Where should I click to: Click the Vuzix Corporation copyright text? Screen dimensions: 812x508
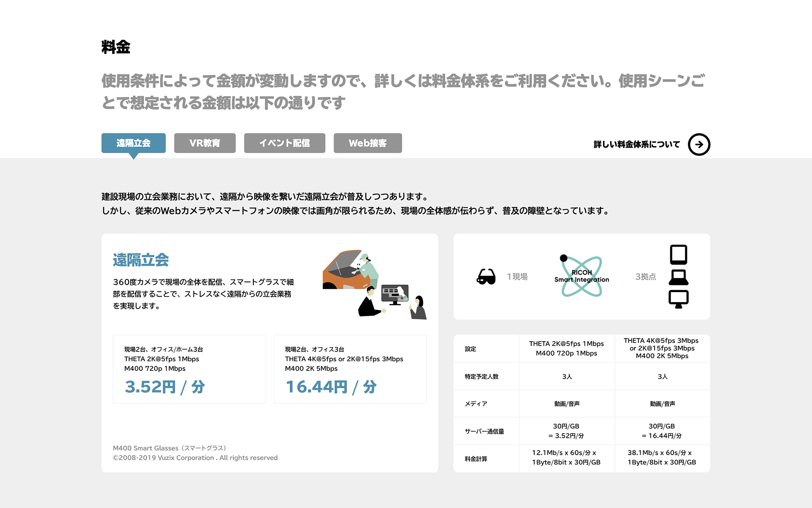(195, 458)
